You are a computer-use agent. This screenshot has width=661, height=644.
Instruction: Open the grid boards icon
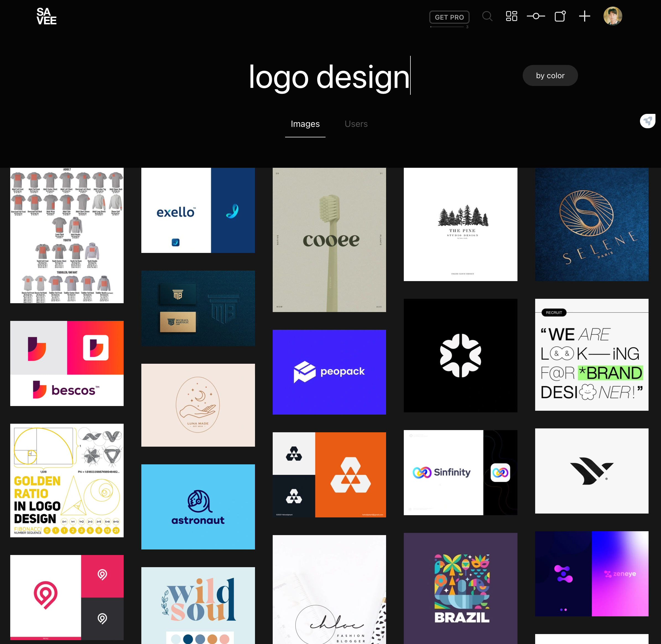pyautogui.click(x=511, y=16)
